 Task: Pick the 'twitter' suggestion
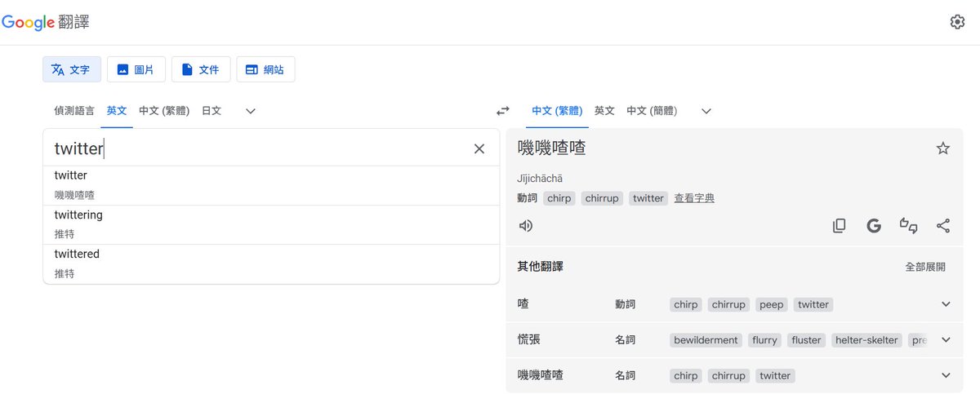[271, 185]
